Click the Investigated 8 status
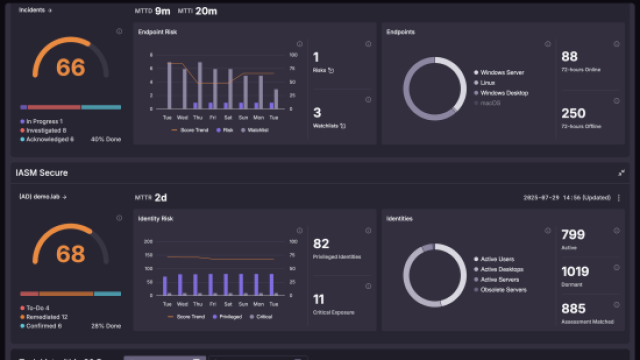The width and height of the screenshot is (640, 360). point(43,131)
